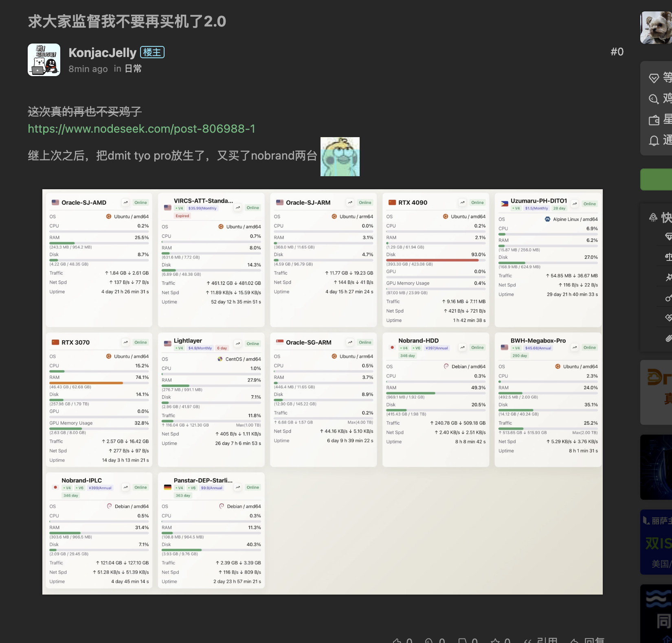Open the chart icon on VIRCS-ATT-Standa card

tap(238, 208)
